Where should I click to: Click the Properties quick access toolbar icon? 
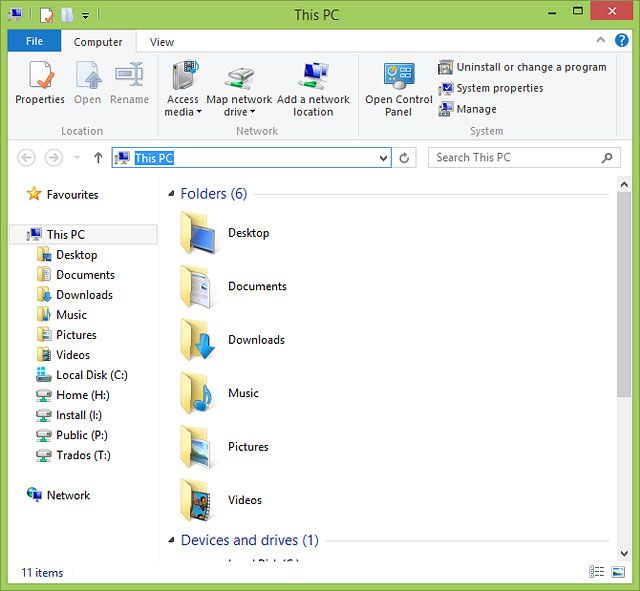click(x=47, y=16)
